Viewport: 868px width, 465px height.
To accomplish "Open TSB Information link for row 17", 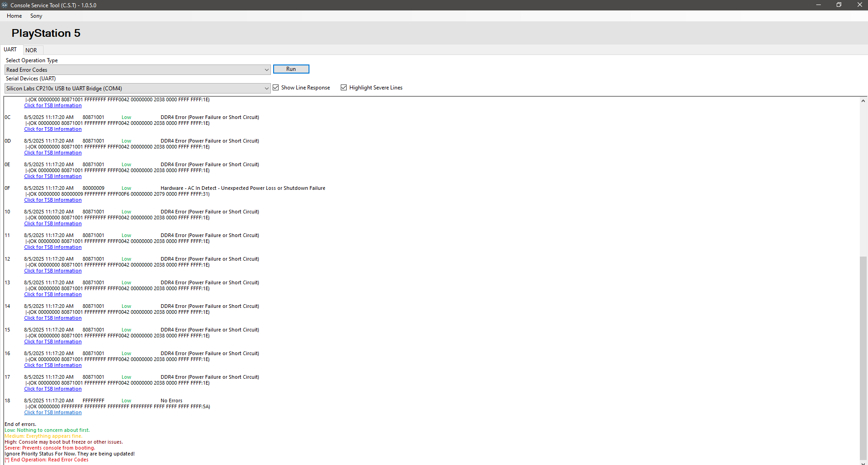I will [53, 389].
